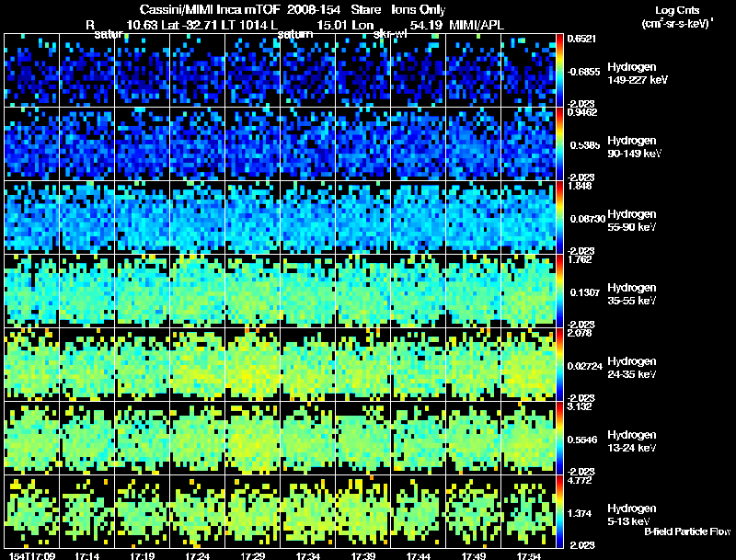This screenshot has height=560, width=736.
Task: Select the 5-13 keV panel at 17:39
Action: click(x=363, y=512)
